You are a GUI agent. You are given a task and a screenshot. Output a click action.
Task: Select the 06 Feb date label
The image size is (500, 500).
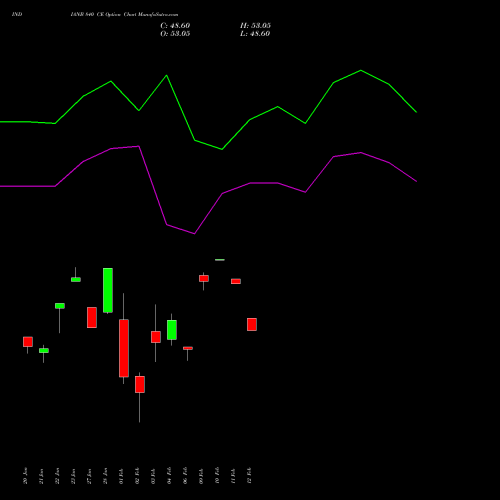click(x=185, y=476)
